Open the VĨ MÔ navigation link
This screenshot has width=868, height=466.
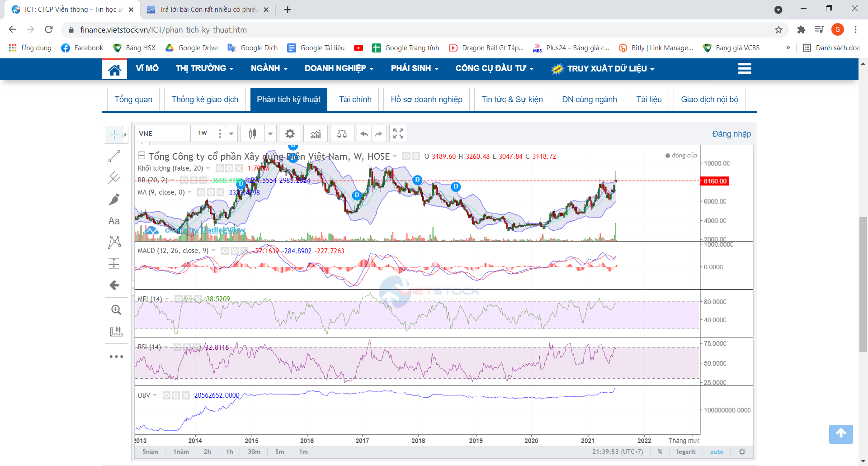147,68
